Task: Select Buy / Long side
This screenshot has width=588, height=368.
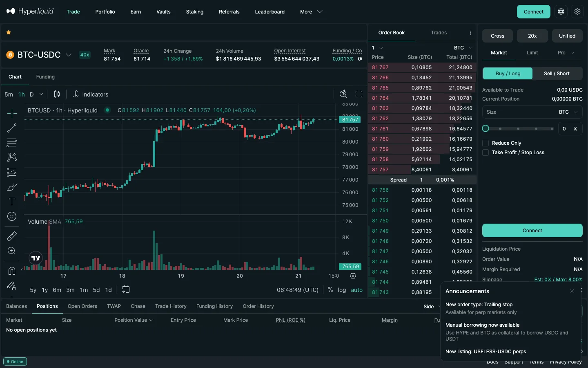Action: pyautogui.click(x=508, y=74)
